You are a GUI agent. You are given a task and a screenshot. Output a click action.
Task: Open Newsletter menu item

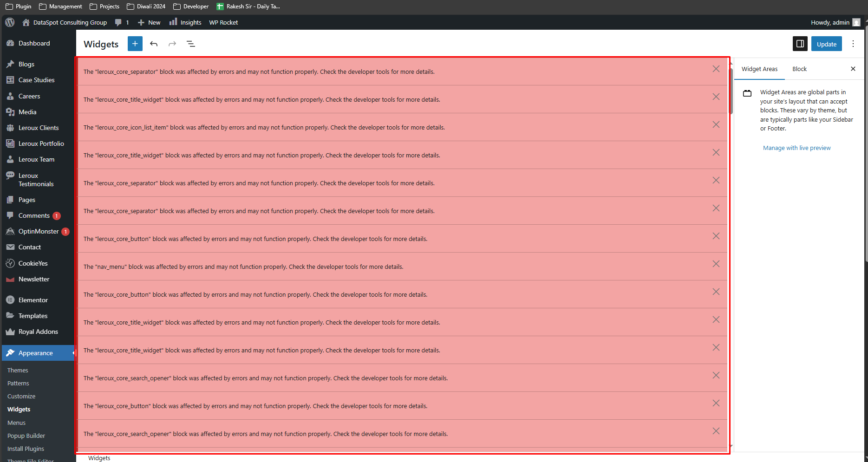coord(38,279)
